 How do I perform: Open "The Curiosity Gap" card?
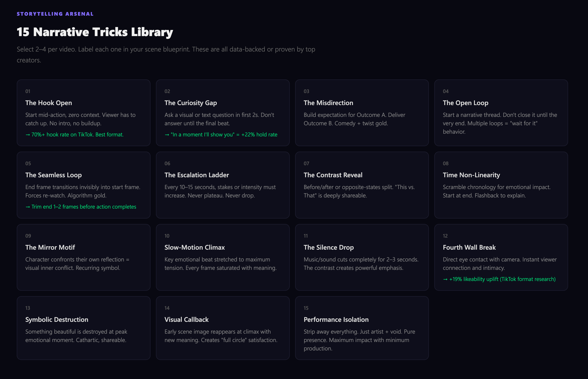[222, 113]
